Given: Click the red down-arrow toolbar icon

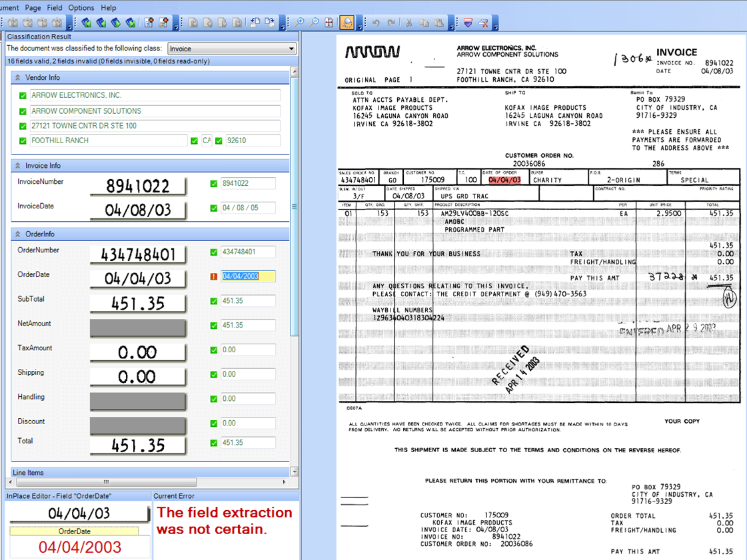Looking at the screenshot, I should [468, 23].
